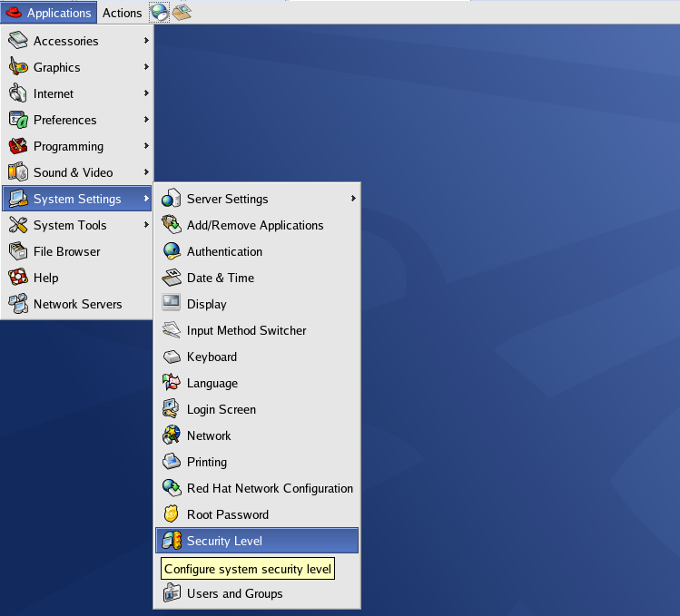Open the Actions menu in panel
680x616 pixels.
[x=122, y=13]
